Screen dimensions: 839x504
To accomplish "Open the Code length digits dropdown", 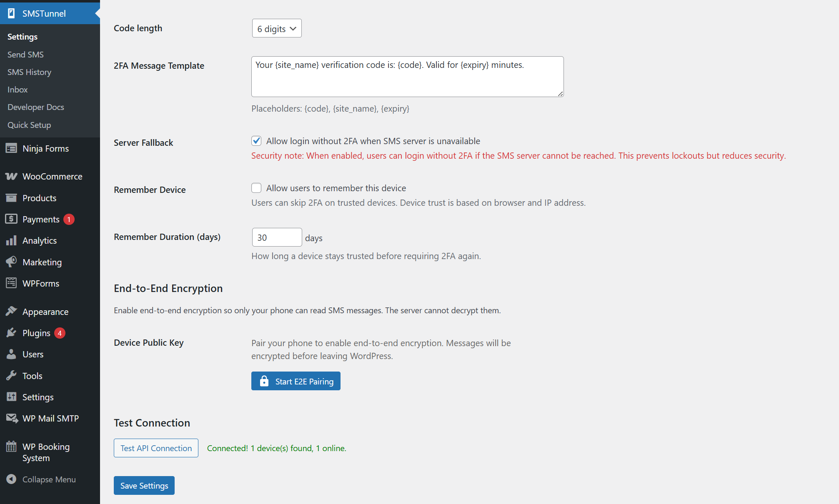I will (x=276, y=28).
